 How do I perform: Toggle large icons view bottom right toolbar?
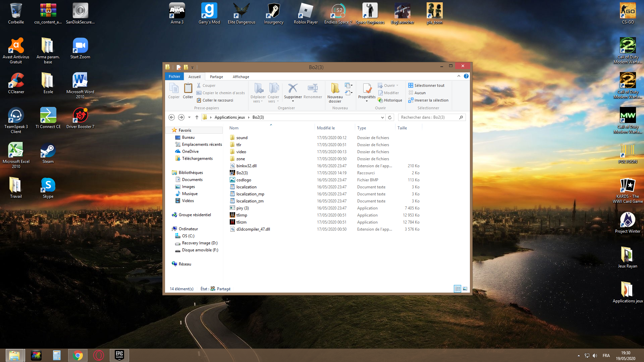[x=465, y=289]
